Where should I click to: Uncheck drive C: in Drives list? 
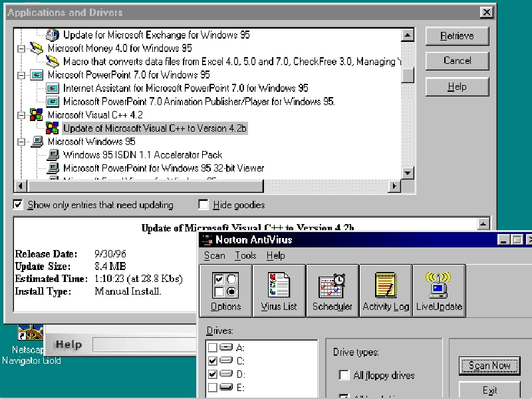point(212,360)
